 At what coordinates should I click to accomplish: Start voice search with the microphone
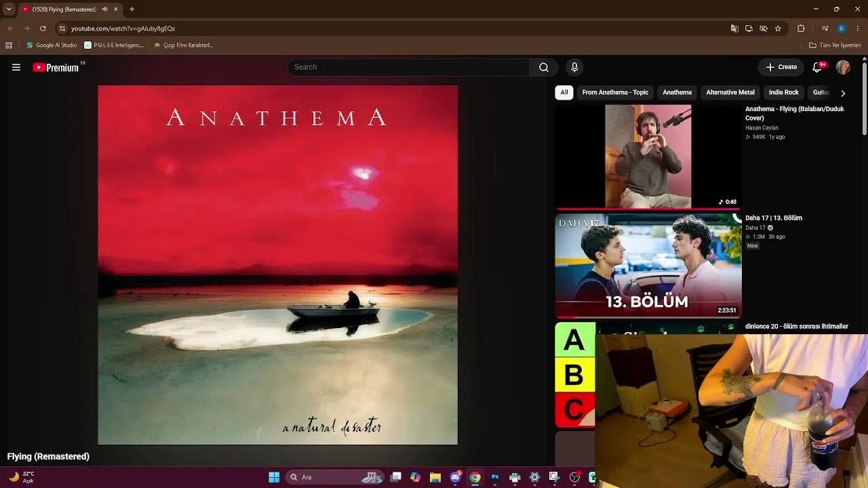[x=574, y=67]
